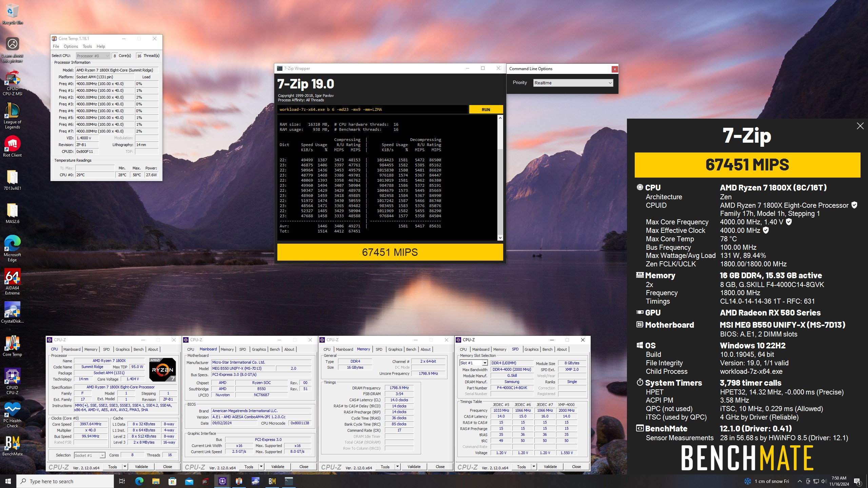Open the Priority Realtime dropdown
Screen dimensions: 868x488
[x=573, y=83]
